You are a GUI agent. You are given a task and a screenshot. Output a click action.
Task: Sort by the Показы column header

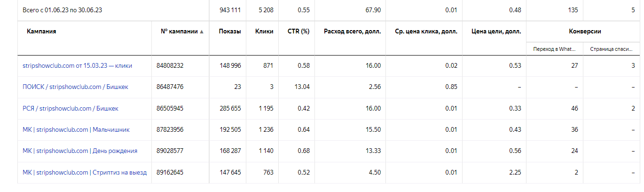230,32
